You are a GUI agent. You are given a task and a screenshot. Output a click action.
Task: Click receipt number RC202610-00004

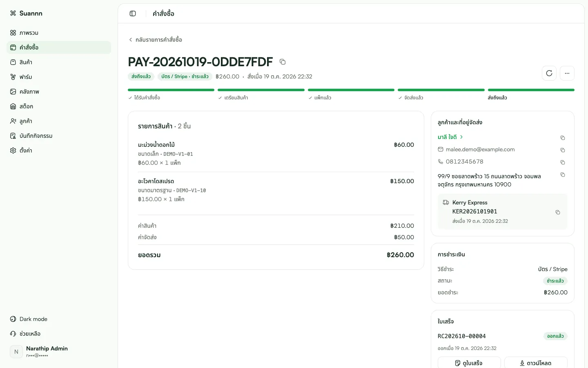tap(462, 336)
